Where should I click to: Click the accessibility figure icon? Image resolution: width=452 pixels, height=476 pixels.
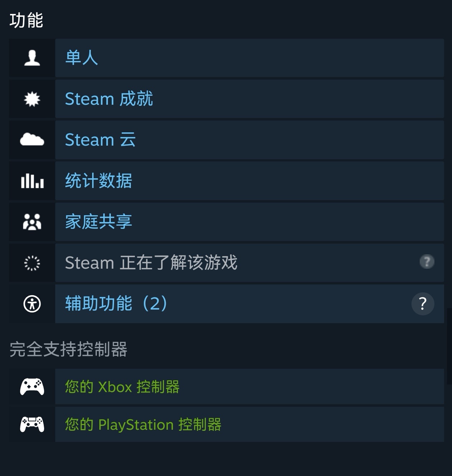point(32,304)
